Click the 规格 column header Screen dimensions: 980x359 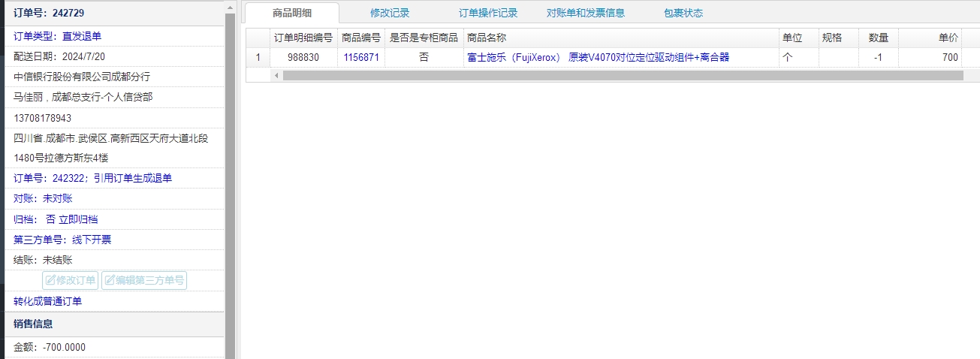tap(838, 38)
